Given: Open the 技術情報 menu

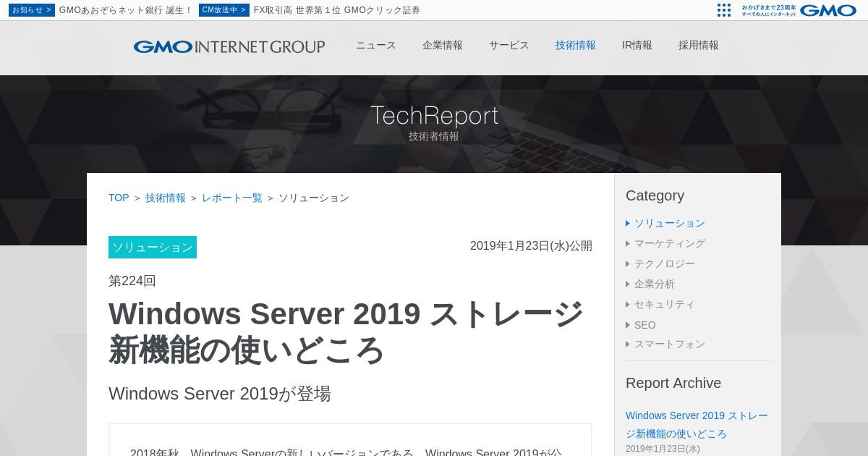Looking at the screenshot, I should (576, 45).
